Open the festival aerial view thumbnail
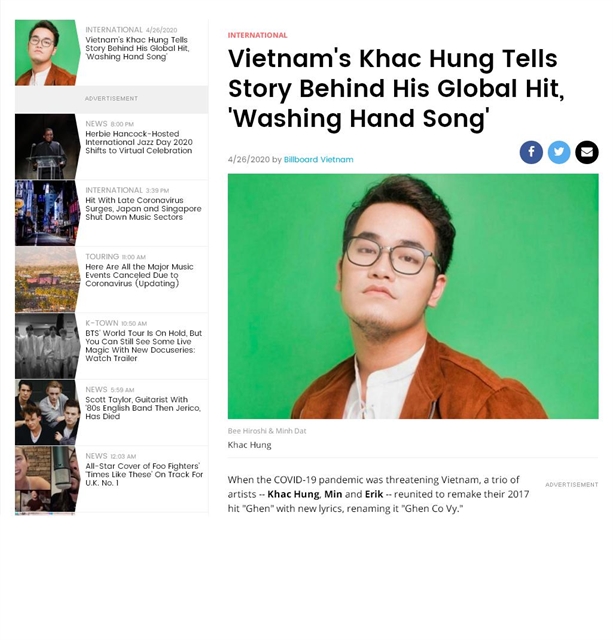The height and width of the screenshot is (640, 613). tap(47, 280)
